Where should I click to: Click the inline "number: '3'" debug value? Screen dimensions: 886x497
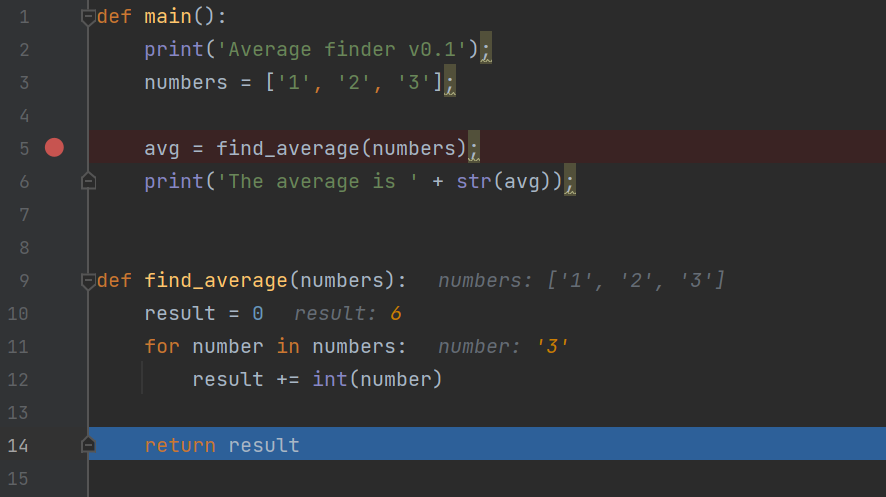504,347
